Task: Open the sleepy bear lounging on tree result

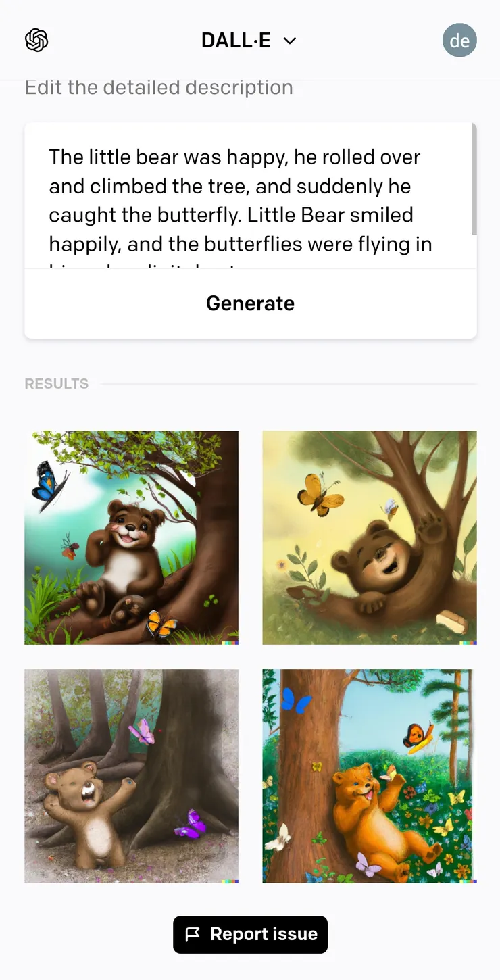Action: coord(370,537)
